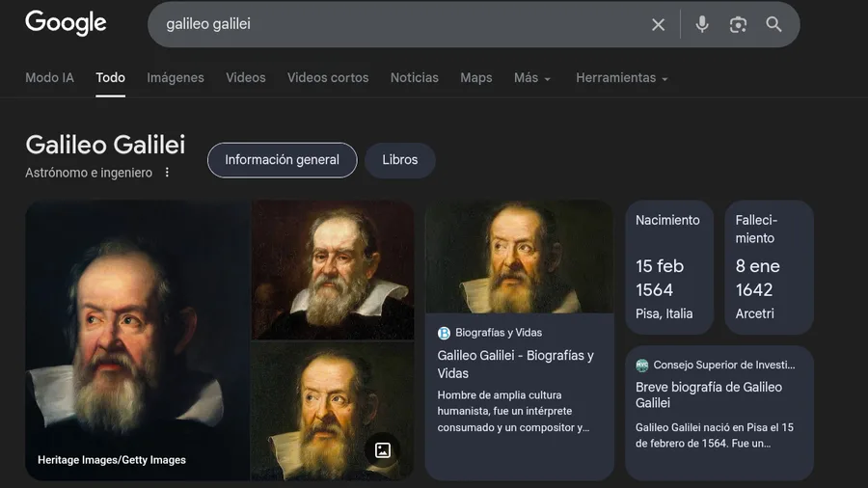
Task: Click the Google logo
Action: [x=66, y=23]
